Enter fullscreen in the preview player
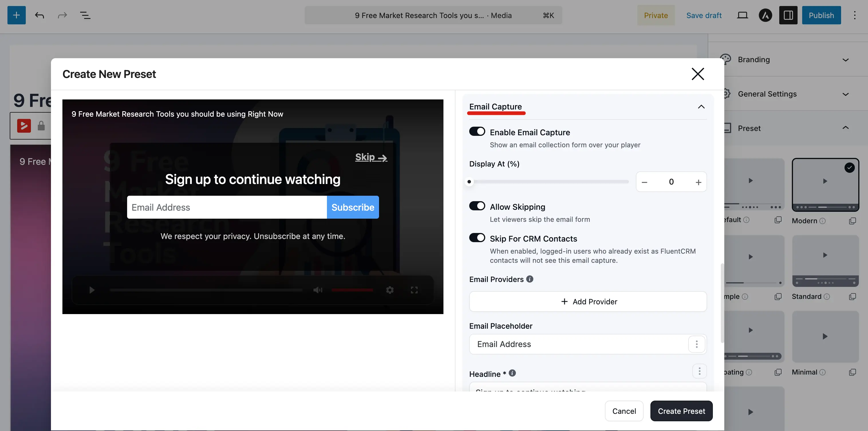Screen dimensions: 868x431 click(414, 290)
